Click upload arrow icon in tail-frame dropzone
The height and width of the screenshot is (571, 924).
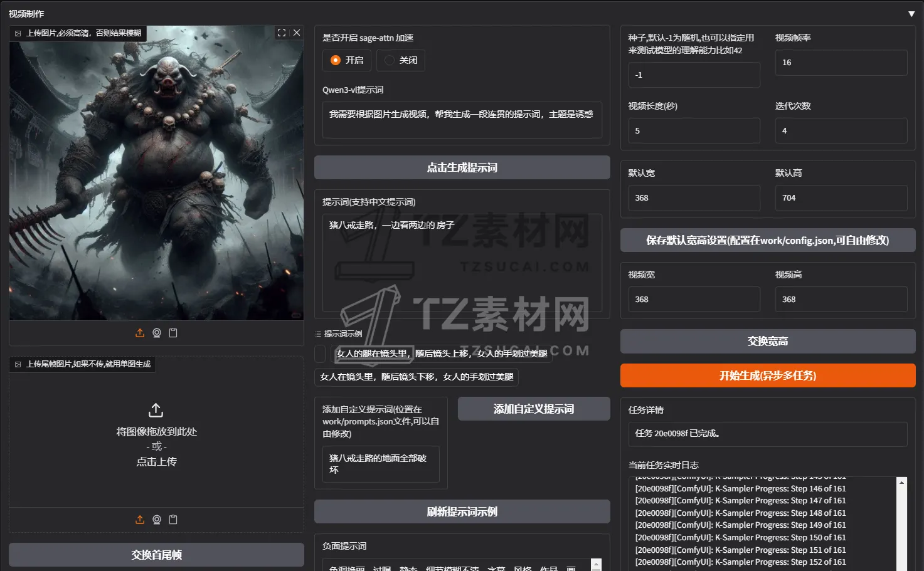click(156, 411)
